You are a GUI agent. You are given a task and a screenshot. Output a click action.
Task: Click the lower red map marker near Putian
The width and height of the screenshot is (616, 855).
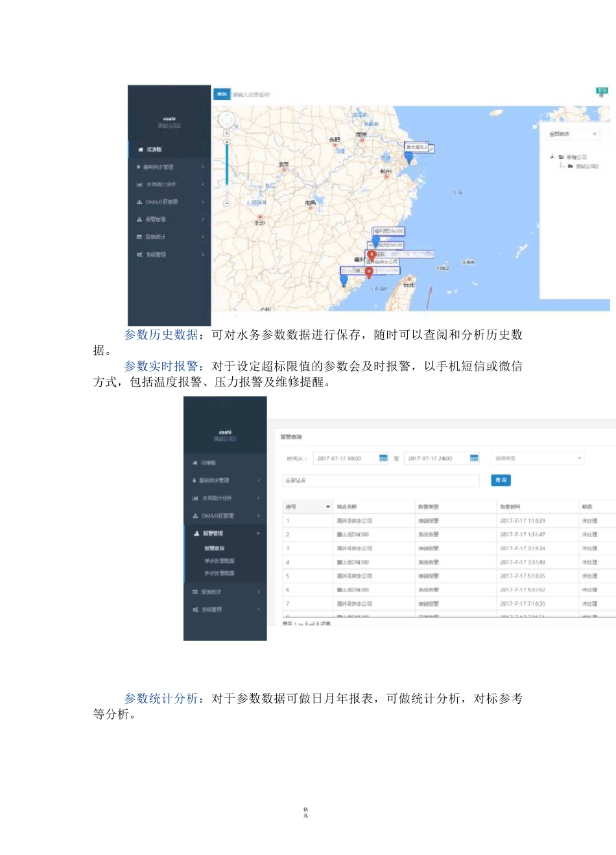pos(369,273)
